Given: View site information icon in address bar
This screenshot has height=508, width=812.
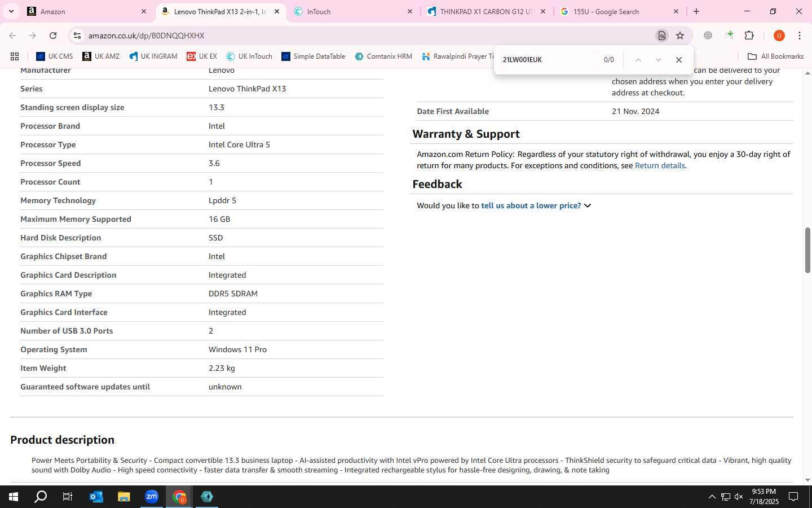Looking at the screenshot, I should [77, 36].
